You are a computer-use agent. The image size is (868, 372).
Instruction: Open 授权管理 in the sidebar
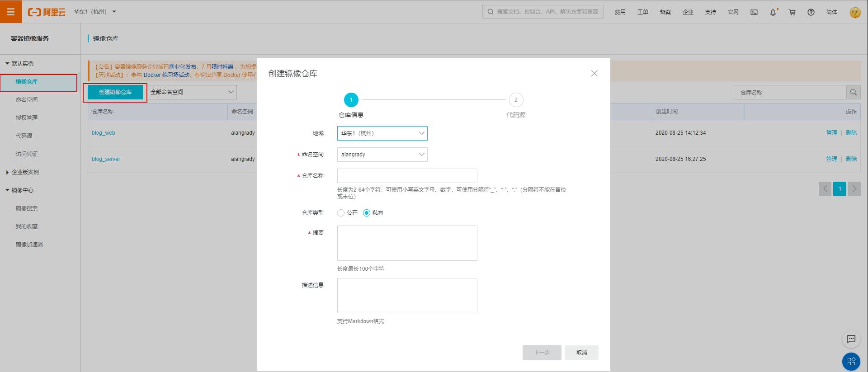[27, 118]
